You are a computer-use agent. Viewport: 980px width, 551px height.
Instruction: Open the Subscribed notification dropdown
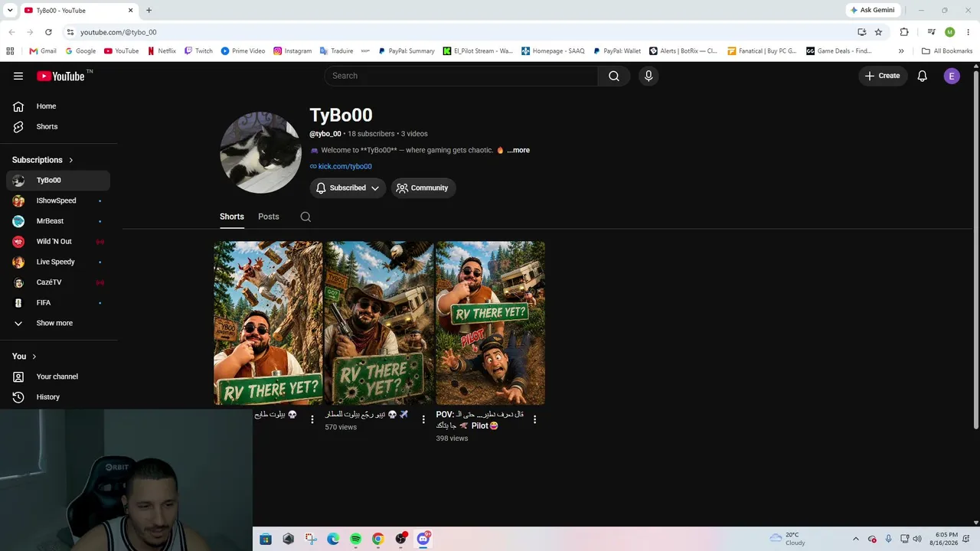[348, 187]
